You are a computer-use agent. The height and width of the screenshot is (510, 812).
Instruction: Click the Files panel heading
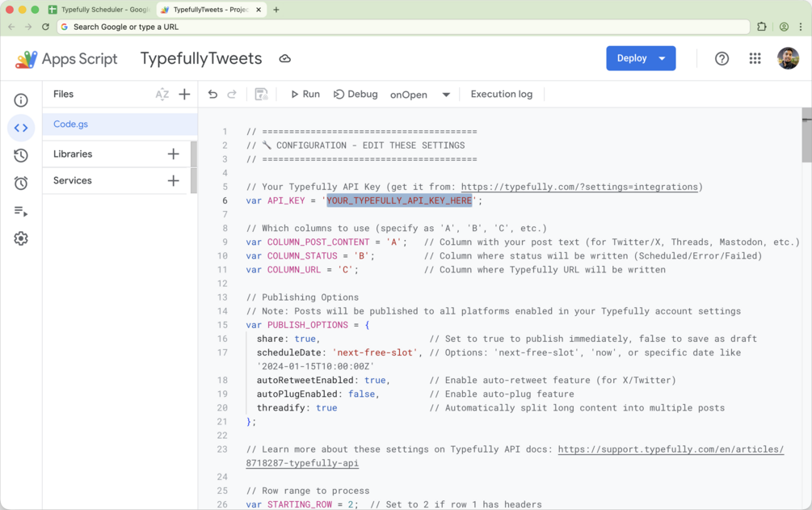click(x=63, y=94)
